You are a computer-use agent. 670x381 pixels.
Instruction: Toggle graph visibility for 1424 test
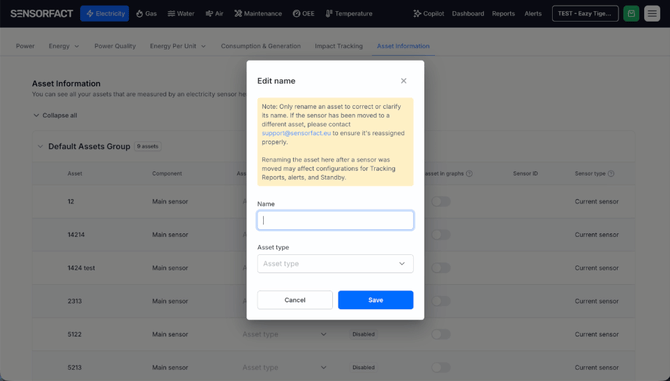coord(441,268)
